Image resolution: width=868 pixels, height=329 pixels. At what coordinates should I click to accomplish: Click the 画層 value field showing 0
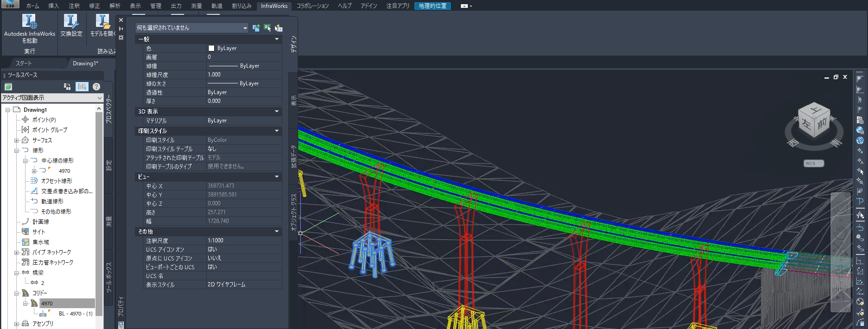click(x=244, y=57)
